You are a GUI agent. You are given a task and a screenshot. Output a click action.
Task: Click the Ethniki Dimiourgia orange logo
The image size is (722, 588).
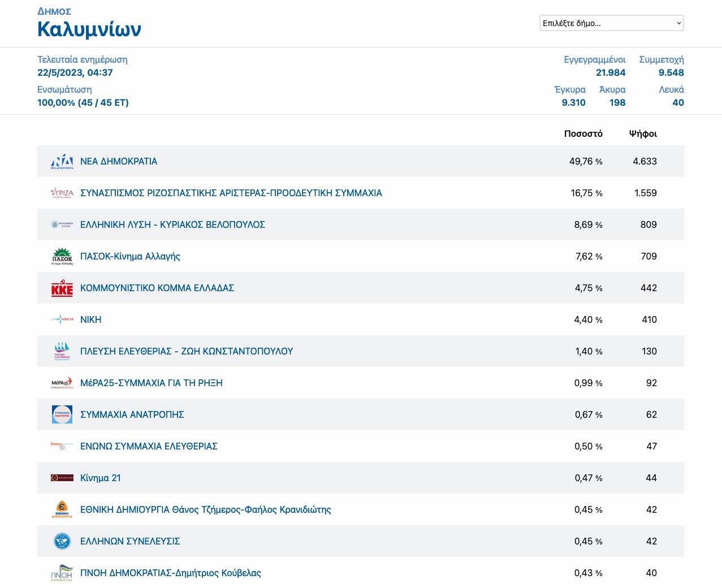[62, 509]
